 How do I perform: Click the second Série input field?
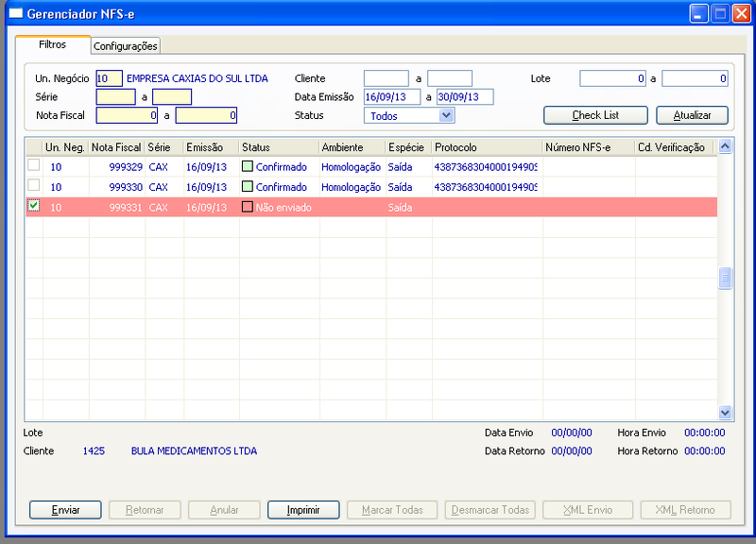pyautogui.click(x=172, y=97)
